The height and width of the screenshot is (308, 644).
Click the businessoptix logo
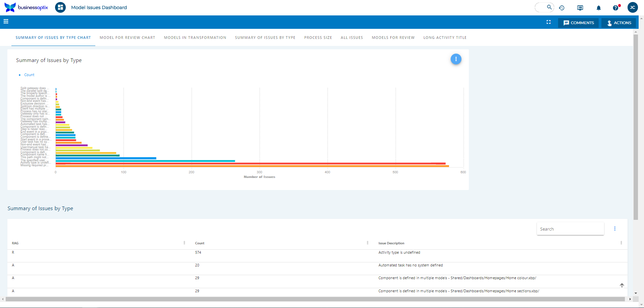pyautogui.click(x=26, y=7)
